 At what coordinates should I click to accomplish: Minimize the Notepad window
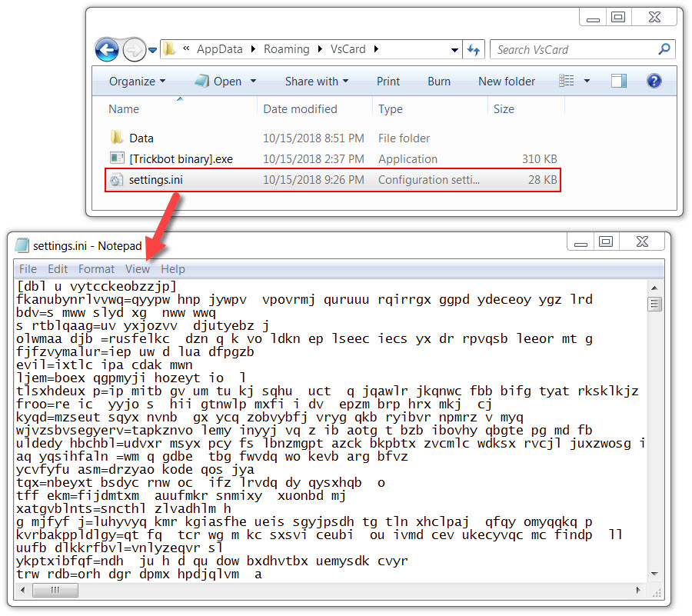(x=581, y=241)
